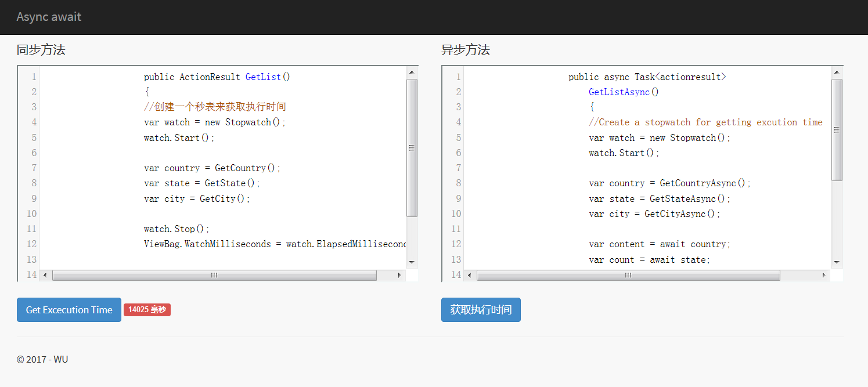Click the up arrow of the right code scrollbar
This screenshot has width=868, height=387.
tap(837, 73)
